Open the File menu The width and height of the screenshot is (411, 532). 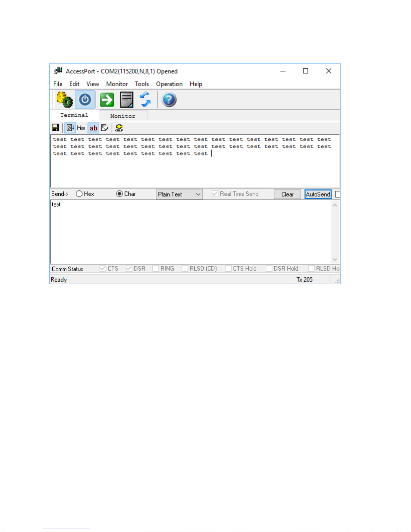[58, 84]
